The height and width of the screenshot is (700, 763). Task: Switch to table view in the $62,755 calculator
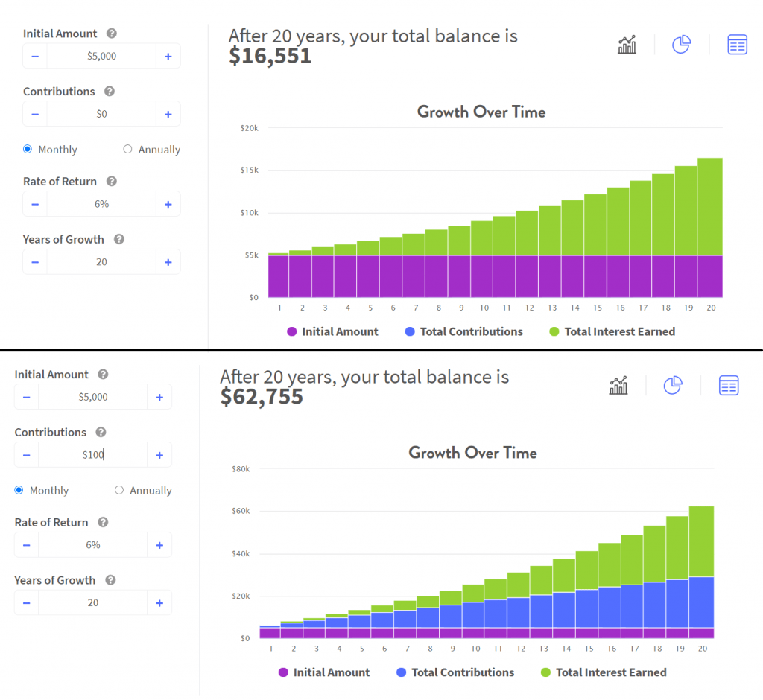tap(728, 386)
